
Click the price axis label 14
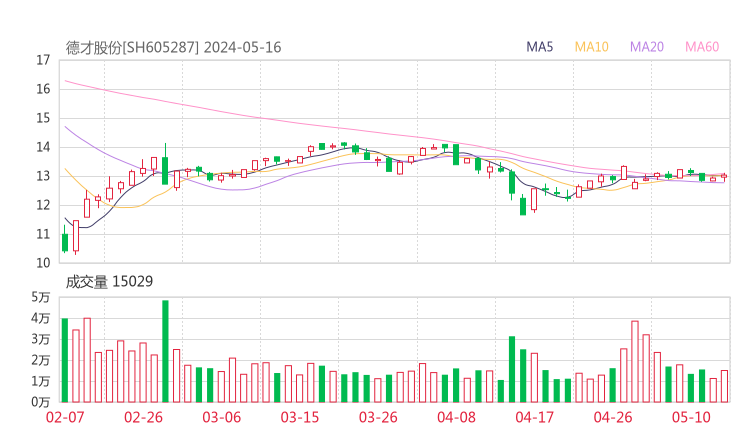43,147
